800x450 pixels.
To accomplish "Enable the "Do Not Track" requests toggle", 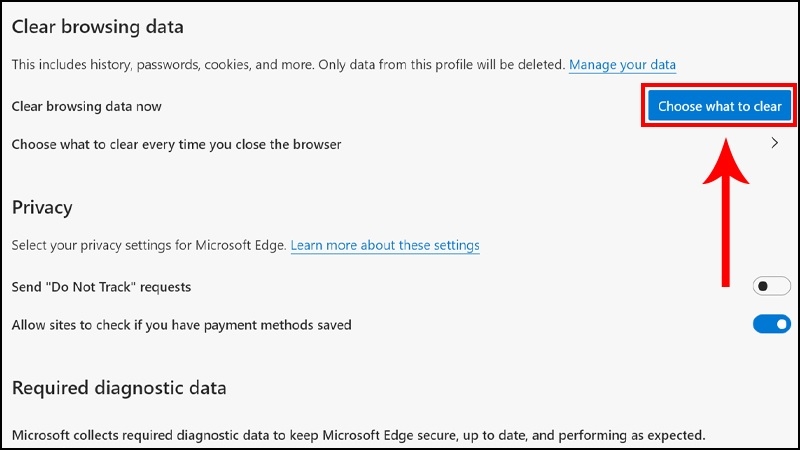I will click(771, 286).
